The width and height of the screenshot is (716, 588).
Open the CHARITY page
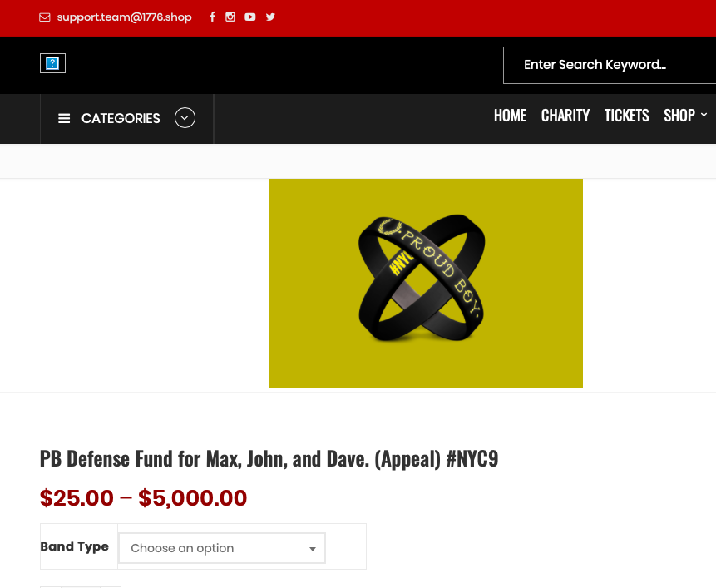point(565,116)
